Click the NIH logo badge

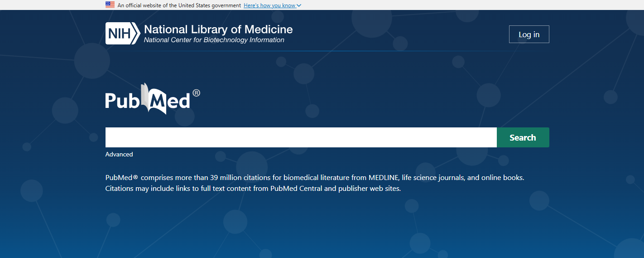[122, 34]
